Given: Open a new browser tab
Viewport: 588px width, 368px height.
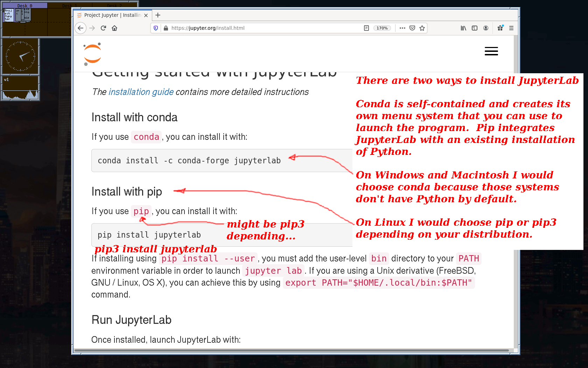Looking at the screenshot, I should pyautogui.click(x=158, y=15).
